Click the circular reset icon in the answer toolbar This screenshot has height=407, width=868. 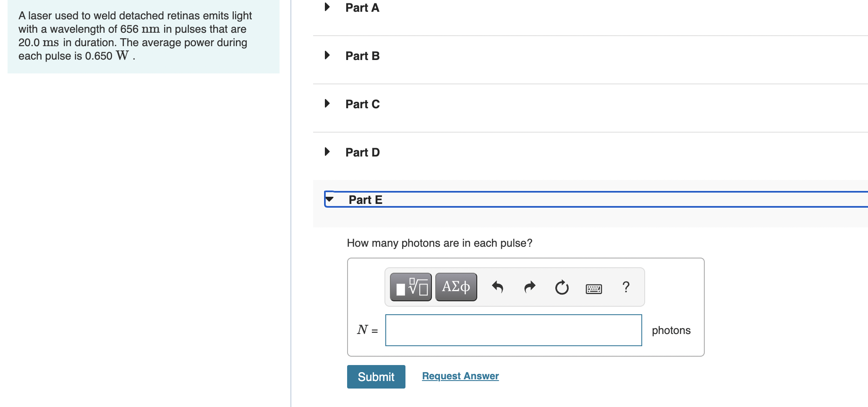click(x=562, y=287)
